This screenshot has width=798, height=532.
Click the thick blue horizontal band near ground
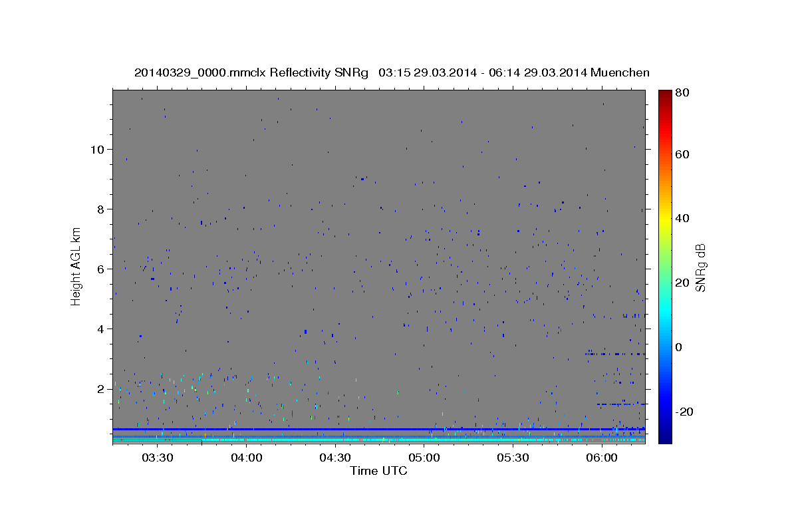379,429
